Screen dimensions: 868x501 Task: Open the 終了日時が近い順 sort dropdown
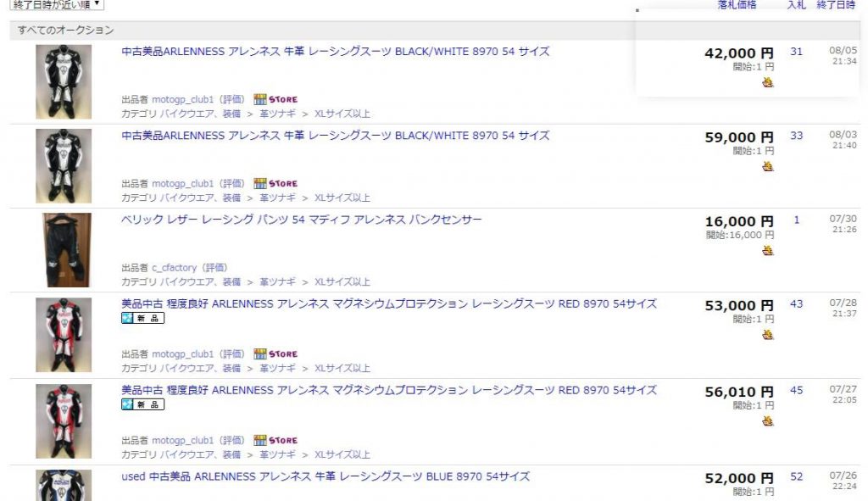56,4
